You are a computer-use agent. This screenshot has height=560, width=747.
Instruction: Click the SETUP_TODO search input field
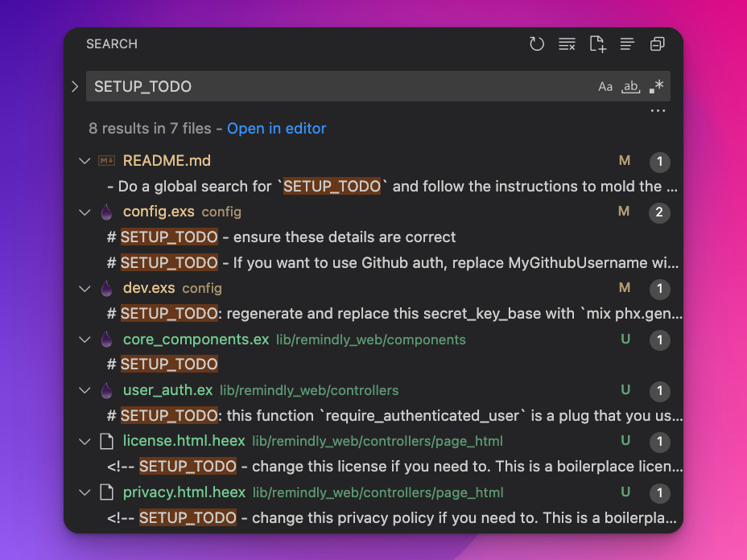point(338,87)
